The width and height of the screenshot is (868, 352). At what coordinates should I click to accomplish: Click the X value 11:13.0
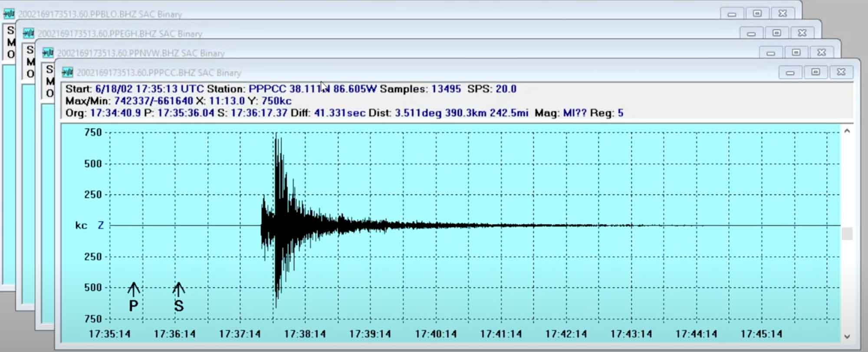227,101
